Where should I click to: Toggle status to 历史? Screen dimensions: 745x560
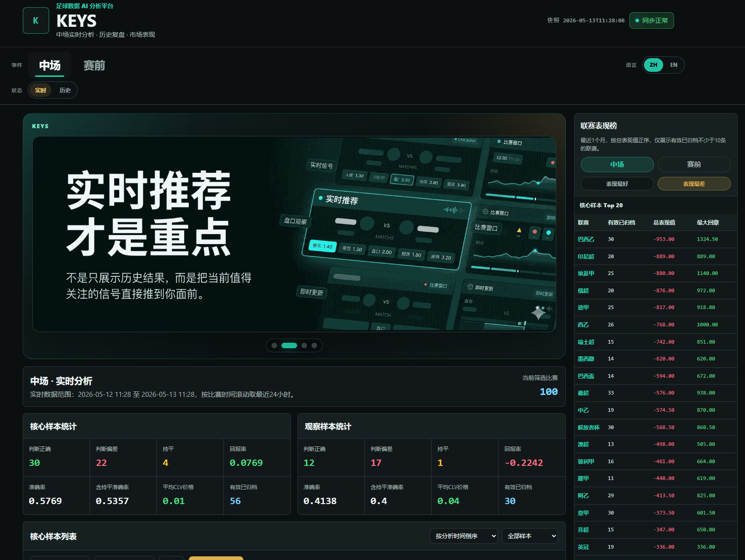[x=65, y=90]
